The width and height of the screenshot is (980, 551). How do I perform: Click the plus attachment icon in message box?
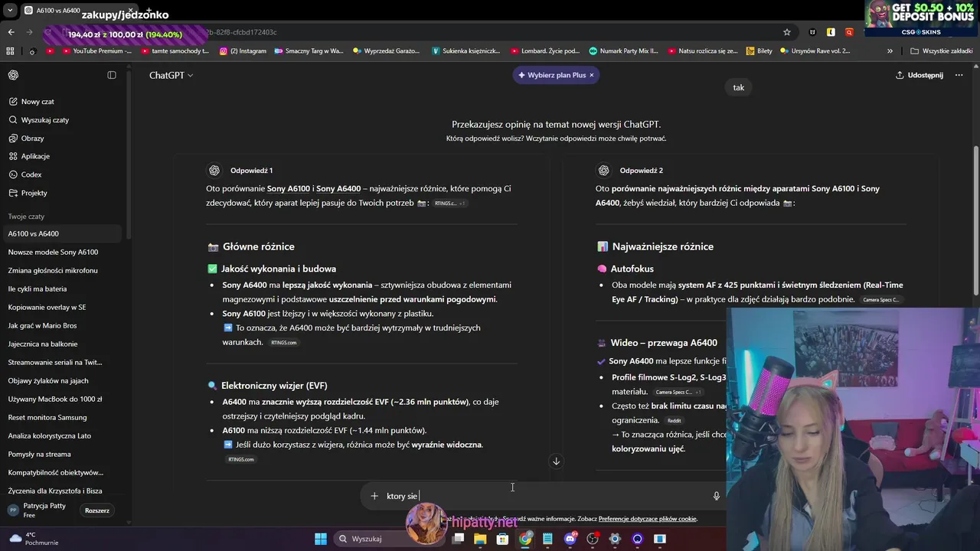(374, 496)
